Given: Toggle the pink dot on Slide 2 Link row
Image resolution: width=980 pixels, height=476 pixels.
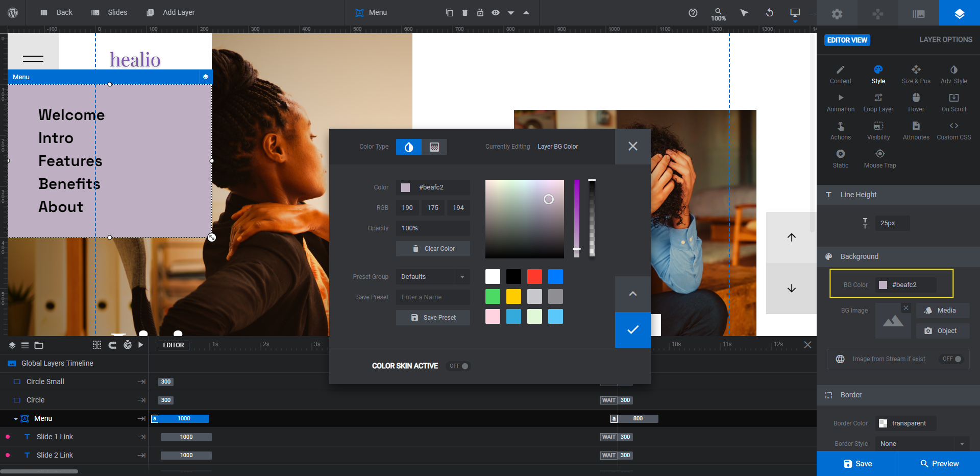Looking at the screenshot, I should [8, 456].
